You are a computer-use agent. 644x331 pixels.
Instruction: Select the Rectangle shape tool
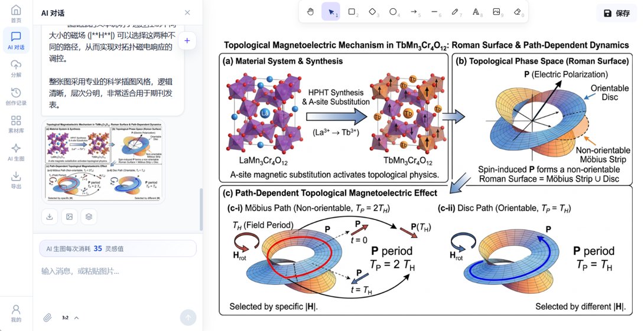(x=352, y=12)
